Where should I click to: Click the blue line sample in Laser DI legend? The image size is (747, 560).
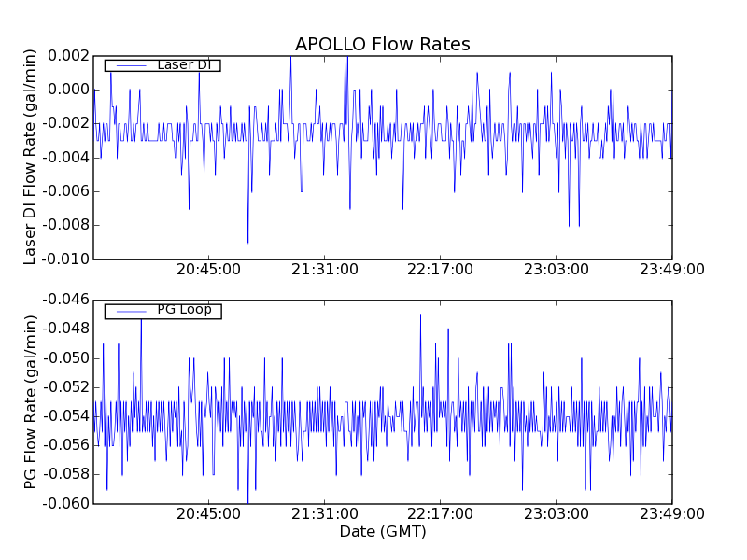(132, 65)
